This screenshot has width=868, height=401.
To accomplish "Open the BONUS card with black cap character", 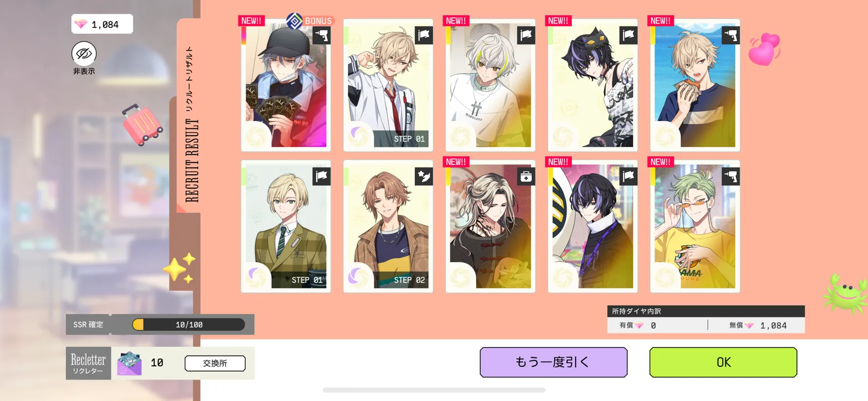I will click(286, 85).
